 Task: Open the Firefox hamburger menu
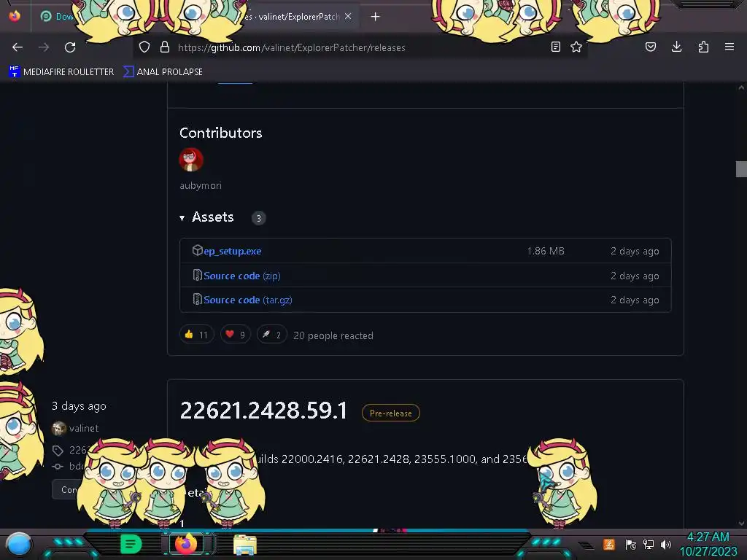(x=729, y=47)
